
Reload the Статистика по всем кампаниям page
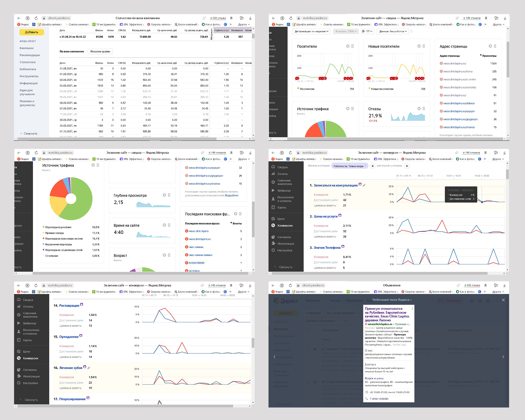point(36,18)
